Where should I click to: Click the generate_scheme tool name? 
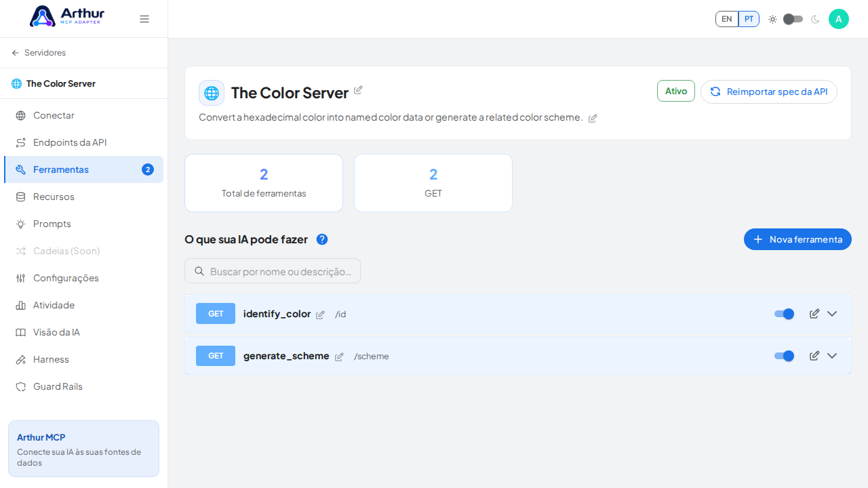[x=286, y=356]
